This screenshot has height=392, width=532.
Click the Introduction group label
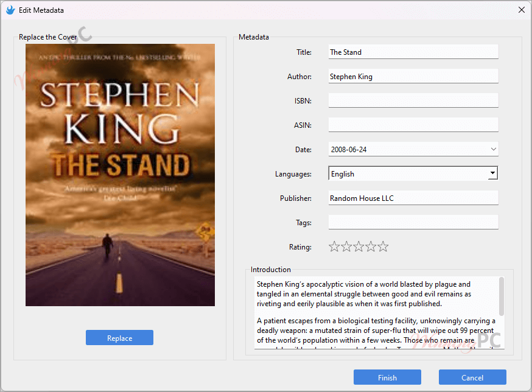click(x=271, y=270)
